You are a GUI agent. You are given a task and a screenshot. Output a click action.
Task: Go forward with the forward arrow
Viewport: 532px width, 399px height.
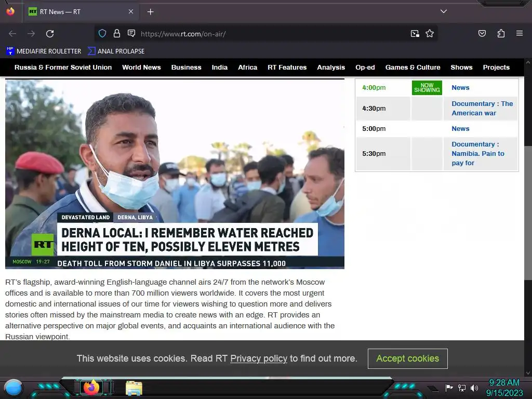click(x=31, y=34)
